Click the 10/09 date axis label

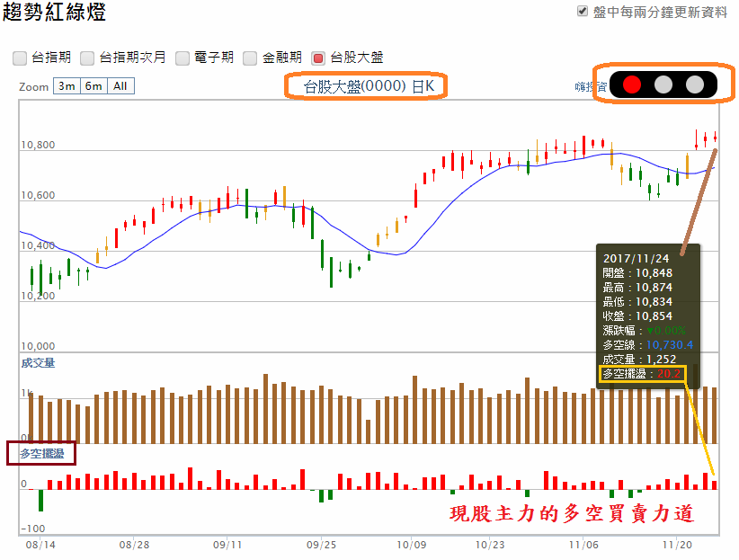[x=412, y=545]
